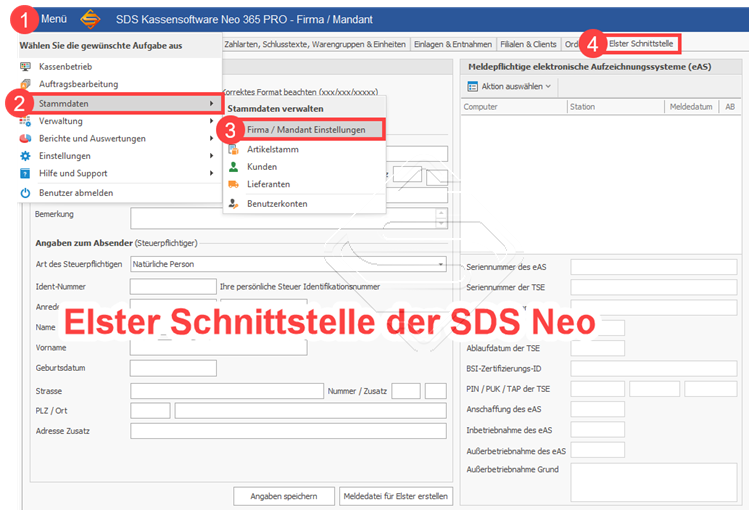Switch to Filialen & Clients tab
Viewport: 749px width, 510px height.
pyautogui.click(x=528, y=44)
